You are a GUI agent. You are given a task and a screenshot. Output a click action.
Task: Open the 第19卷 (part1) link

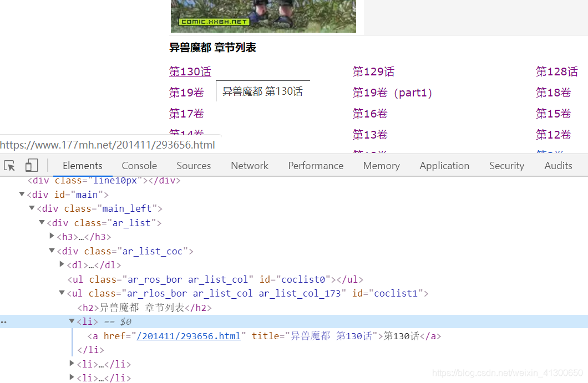(392, 92)
